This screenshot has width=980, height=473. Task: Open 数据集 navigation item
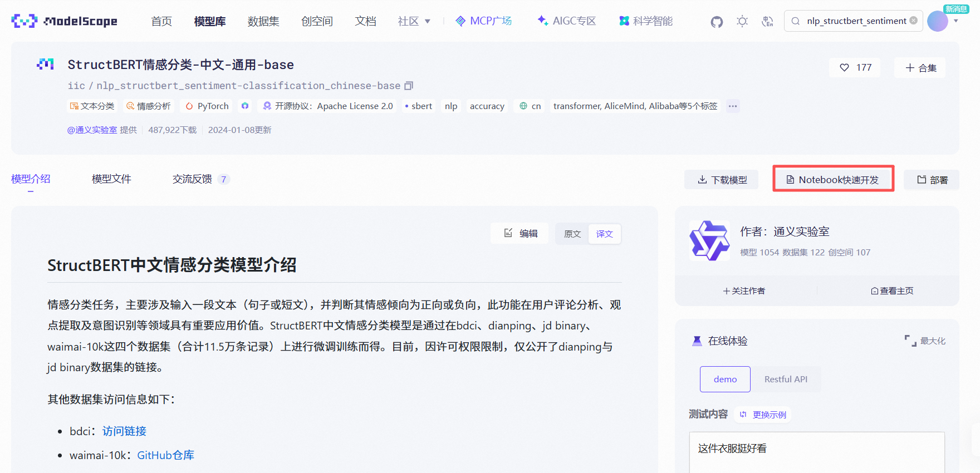[x=263, y=21]
